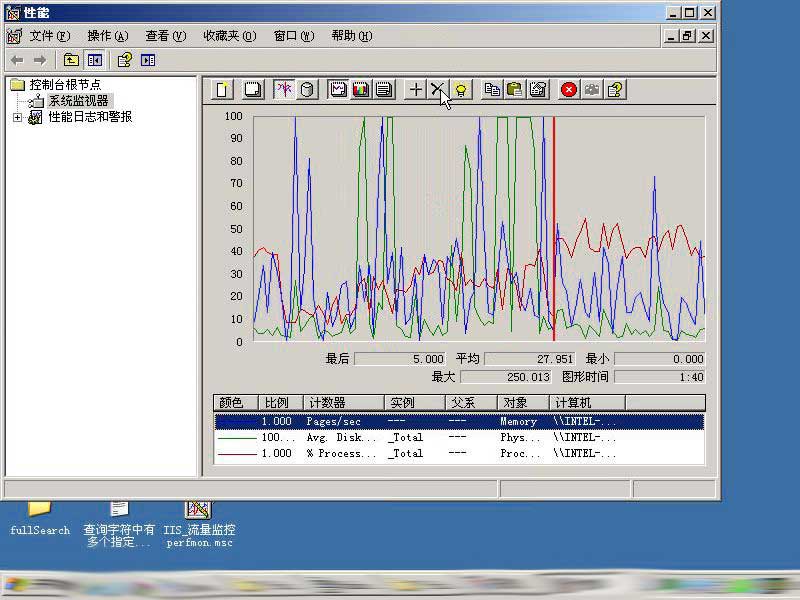
Task: Click the Add counter plus icon
Action: click(x=416, y=90)
